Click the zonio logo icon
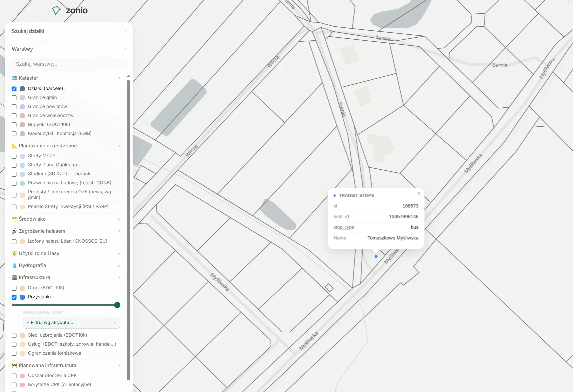The height and width of the screenshot is (392, 573). click(56, 10)
